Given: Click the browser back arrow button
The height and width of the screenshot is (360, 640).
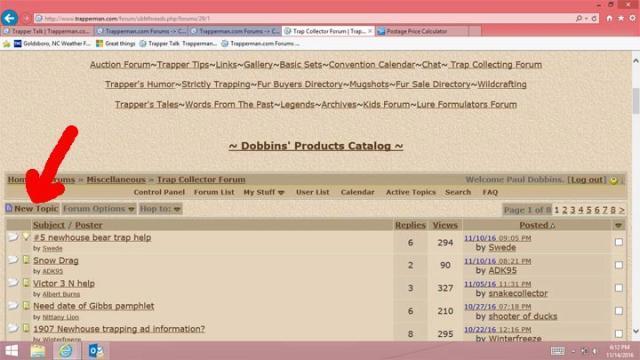Looking at the screenshot, I should coord(9,18).
